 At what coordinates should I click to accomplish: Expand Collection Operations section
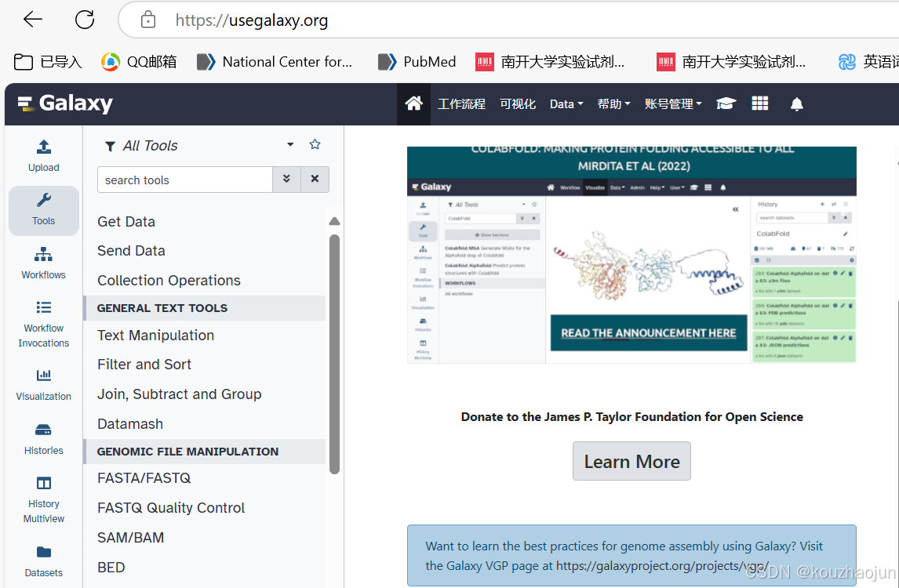pos(169,281)
